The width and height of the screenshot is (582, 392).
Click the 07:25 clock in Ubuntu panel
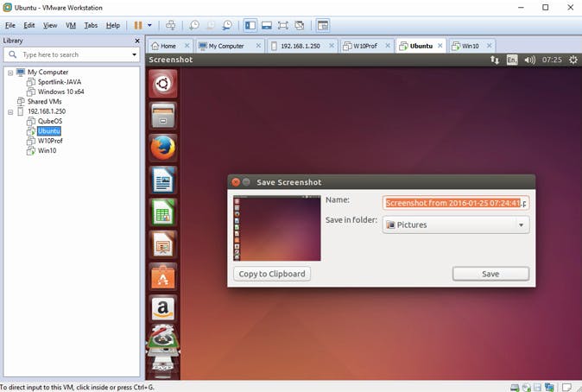(x=552, y=60)
